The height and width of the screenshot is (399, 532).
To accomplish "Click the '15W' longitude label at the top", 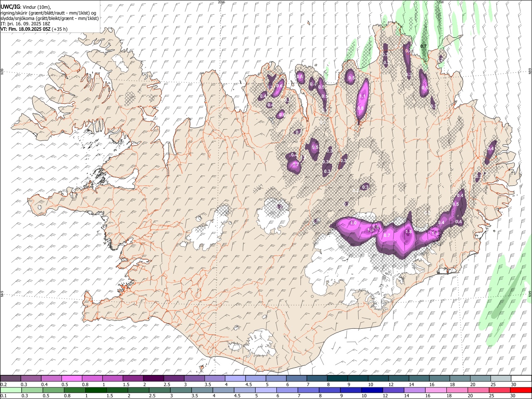I will tap(440, 2).
